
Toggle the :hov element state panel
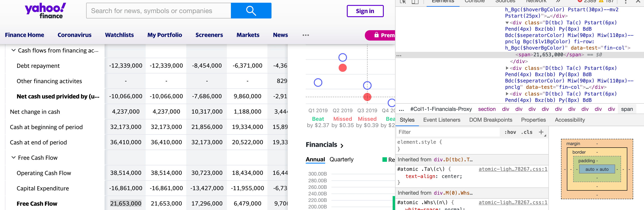510,132
